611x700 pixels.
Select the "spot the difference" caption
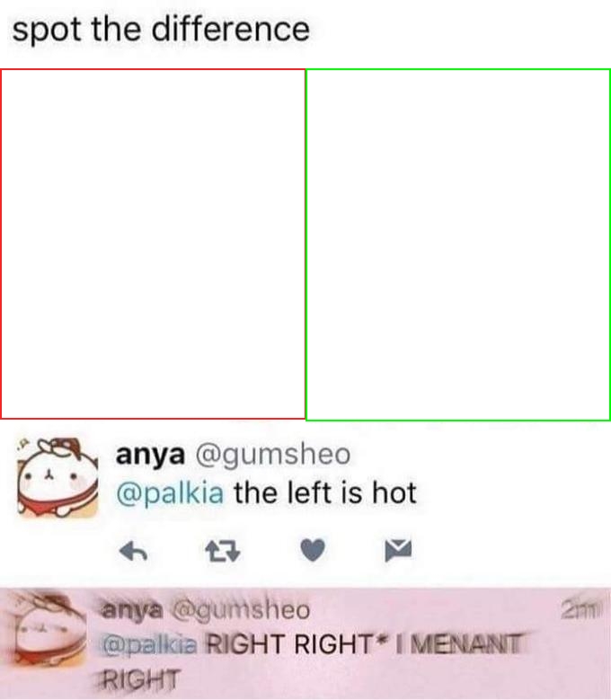(x=161, y=30)
